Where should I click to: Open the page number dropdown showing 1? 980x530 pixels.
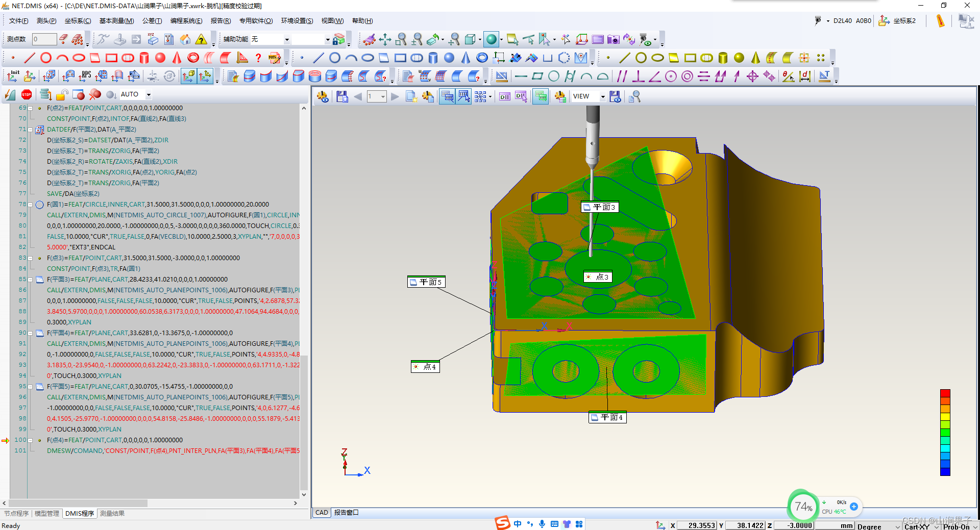click(x=383, y=96)
